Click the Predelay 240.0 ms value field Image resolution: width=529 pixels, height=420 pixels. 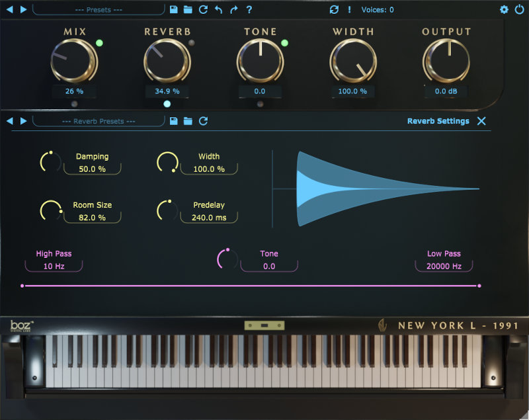point(209,217)
